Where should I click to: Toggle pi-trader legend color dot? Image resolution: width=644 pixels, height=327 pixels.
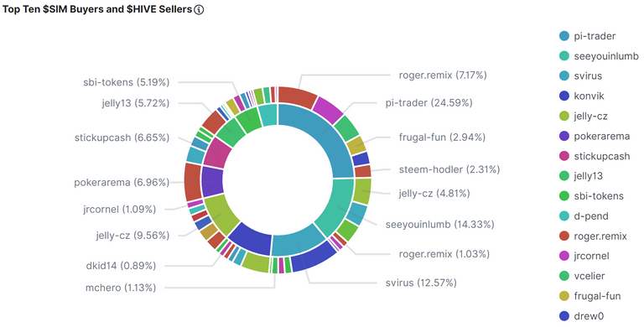tap(564, 36)
